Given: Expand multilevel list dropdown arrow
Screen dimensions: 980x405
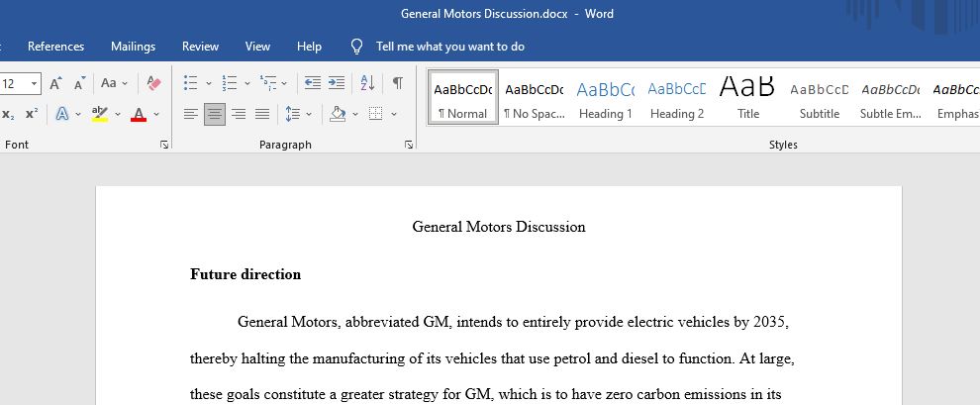Looking at the screenshot, I should coord(284,83).
